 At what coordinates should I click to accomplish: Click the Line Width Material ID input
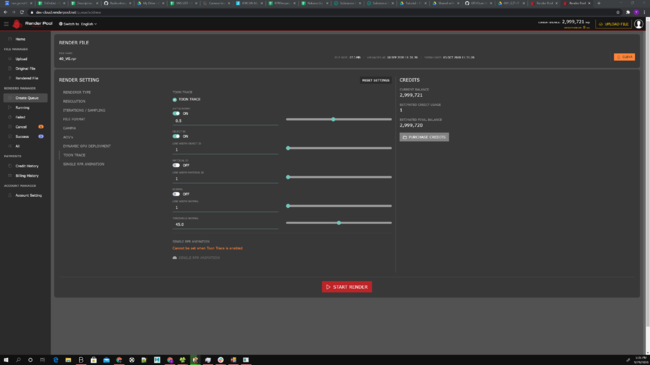click(x=225, y=179)
